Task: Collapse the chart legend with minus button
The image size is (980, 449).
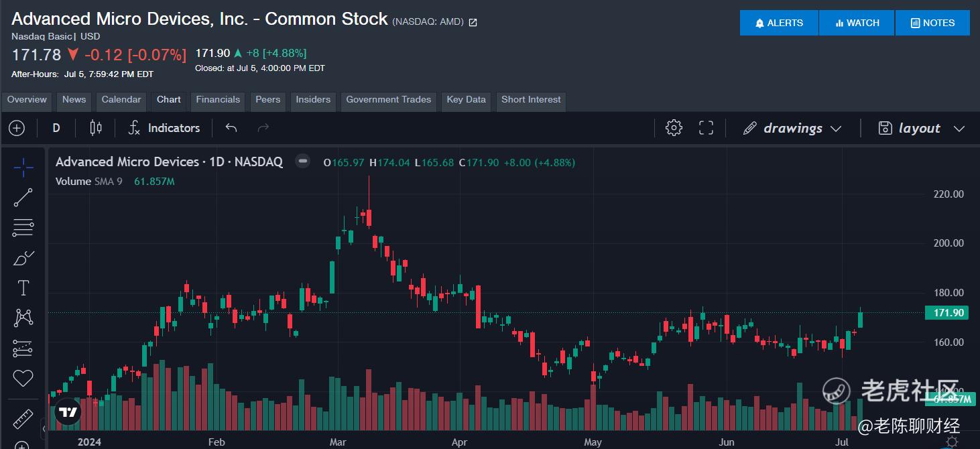Action: pos(303,162)
